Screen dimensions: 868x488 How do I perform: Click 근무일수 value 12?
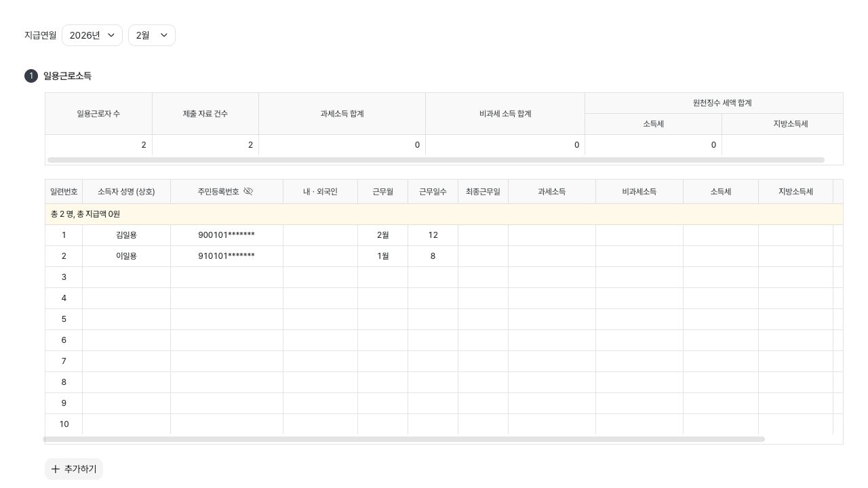point(433,235)
